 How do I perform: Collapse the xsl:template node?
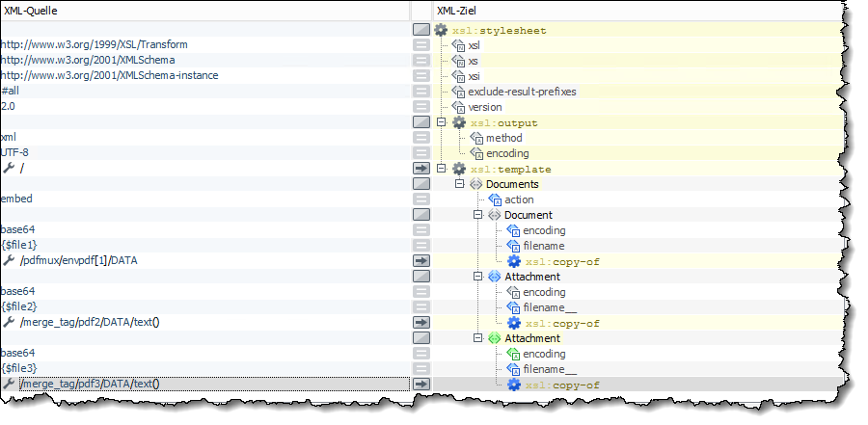[442, 169]
